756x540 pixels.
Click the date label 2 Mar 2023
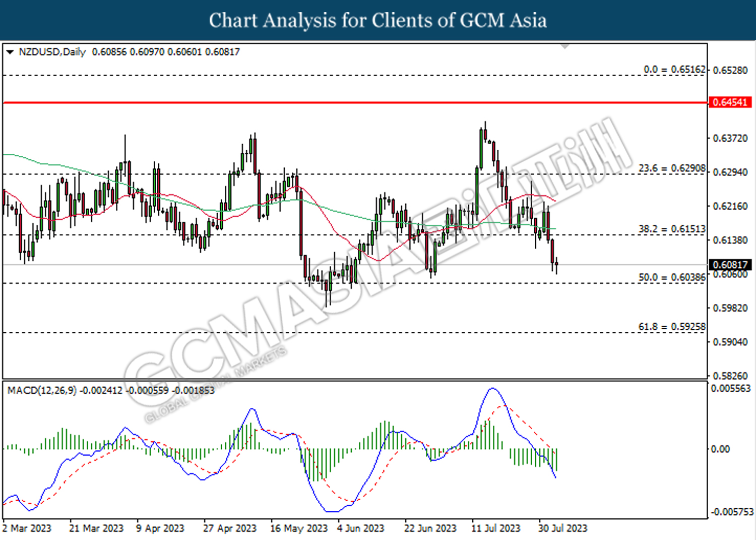(x=27, y=528)
